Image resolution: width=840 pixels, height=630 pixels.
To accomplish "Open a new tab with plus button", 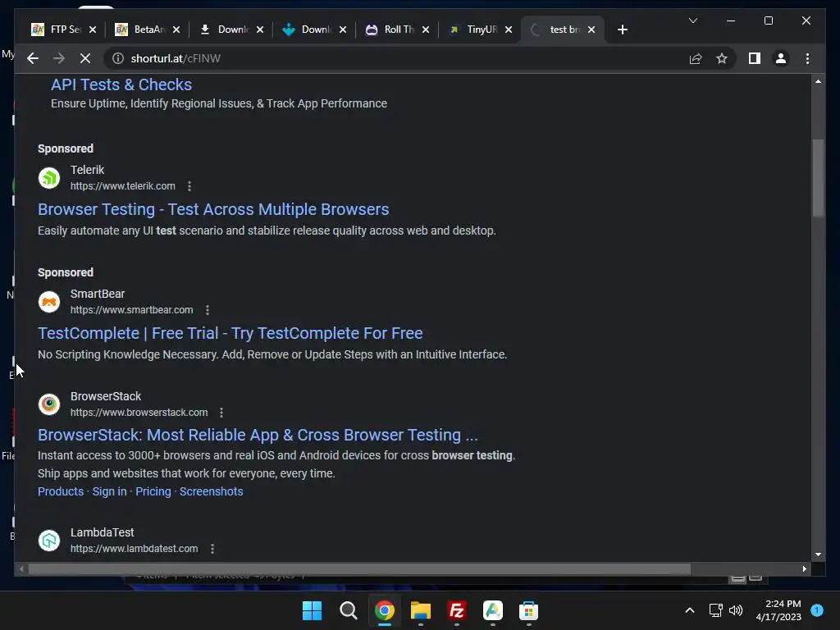I will point(622,30).
